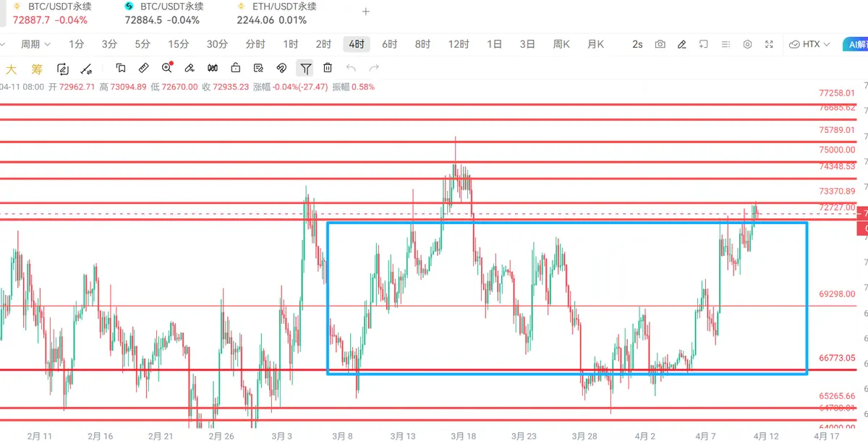The image size is (868, 446).
Task: Switch to 1日 timeframe
Action: (x=495, y=44)
